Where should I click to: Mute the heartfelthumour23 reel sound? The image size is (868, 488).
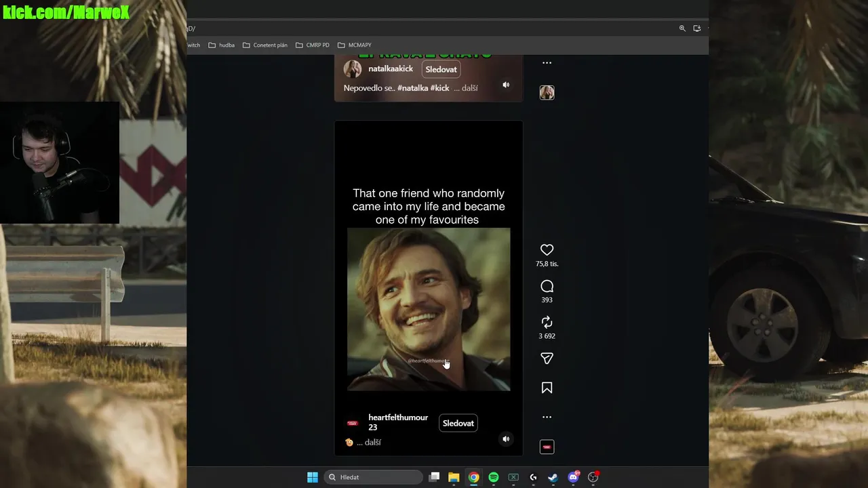[506, 439]
